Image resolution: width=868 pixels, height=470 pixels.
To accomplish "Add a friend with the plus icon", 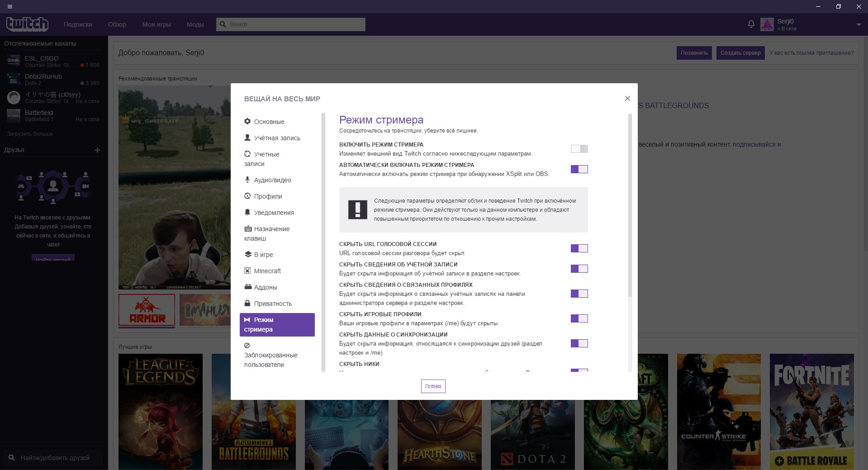I will coord(97,150).
